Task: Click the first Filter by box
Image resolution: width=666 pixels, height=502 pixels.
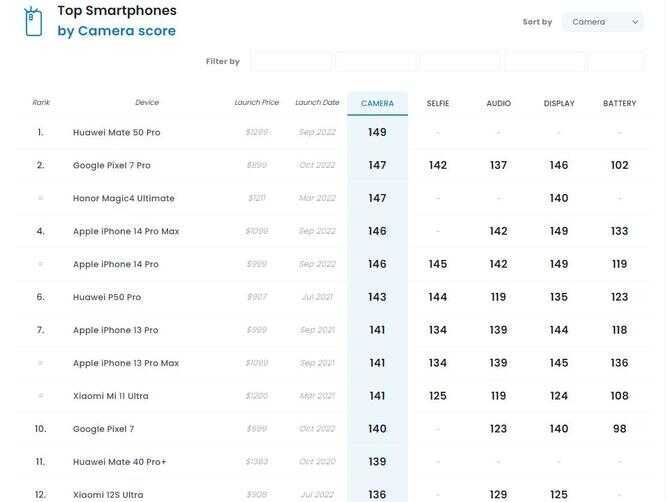Action: coord(291,62)
